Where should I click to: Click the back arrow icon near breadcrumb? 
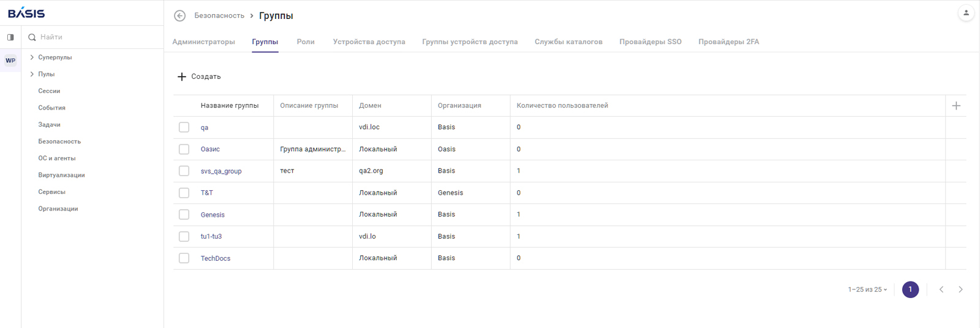click(179, 16)
